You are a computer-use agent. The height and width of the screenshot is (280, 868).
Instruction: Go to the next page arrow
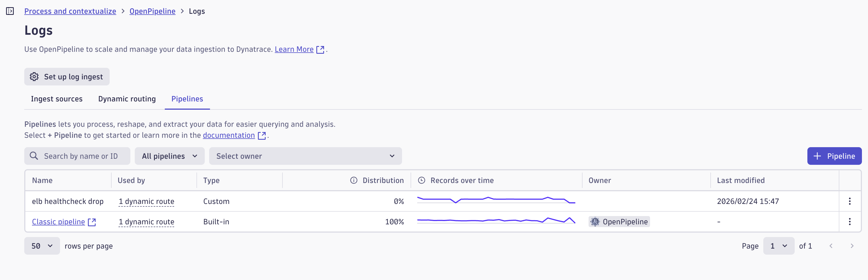point(852,246)
